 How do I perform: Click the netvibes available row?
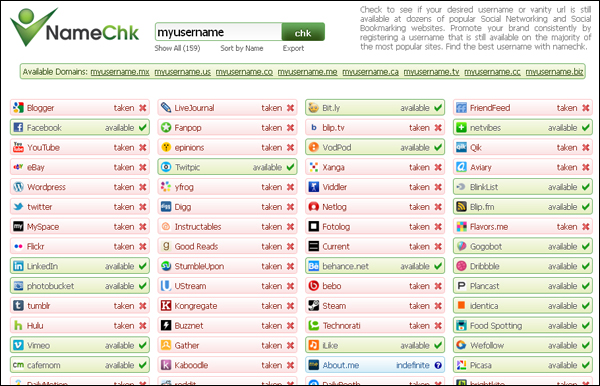click(x=523, y=127)
